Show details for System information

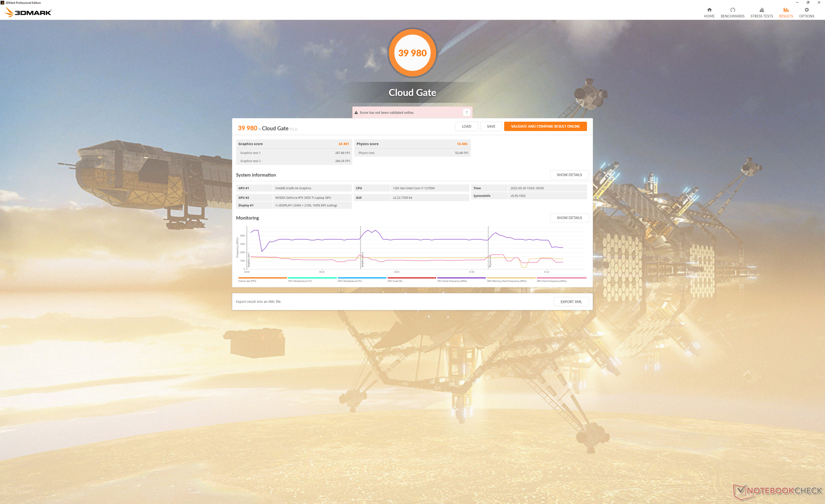pyautogui.click(x=569, y=175)
